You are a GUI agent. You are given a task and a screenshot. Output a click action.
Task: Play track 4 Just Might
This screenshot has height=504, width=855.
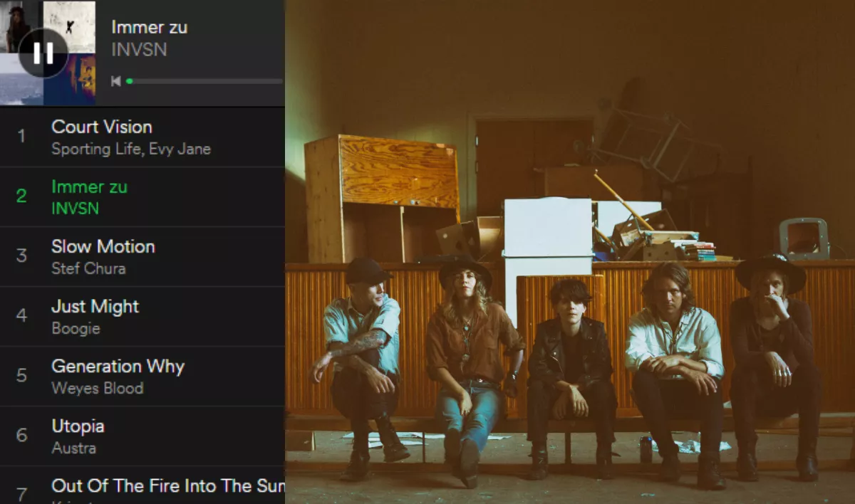click(x=142, y=317)
